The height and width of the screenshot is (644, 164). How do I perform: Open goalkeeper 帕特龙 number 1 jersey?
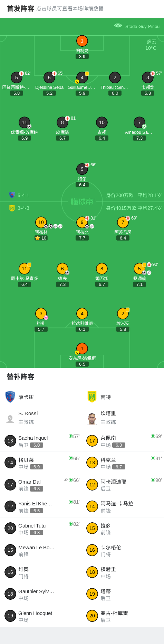(x=82, y=41)
